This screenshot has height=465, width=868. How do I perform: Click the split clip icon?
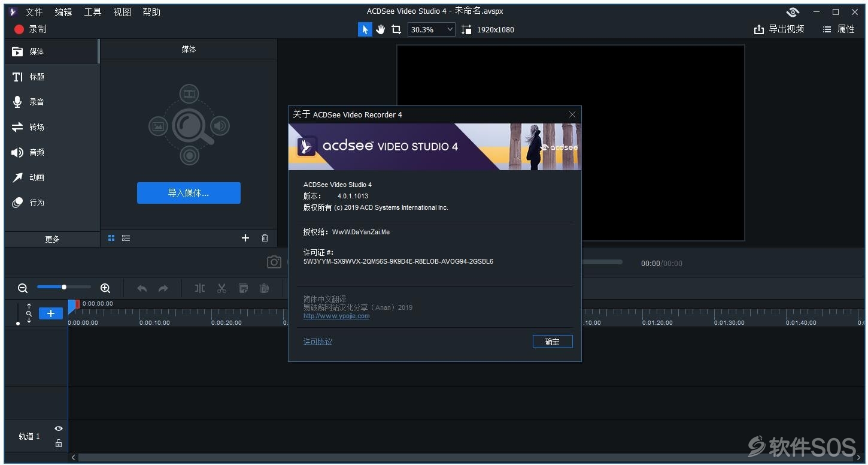coord(200,289)
